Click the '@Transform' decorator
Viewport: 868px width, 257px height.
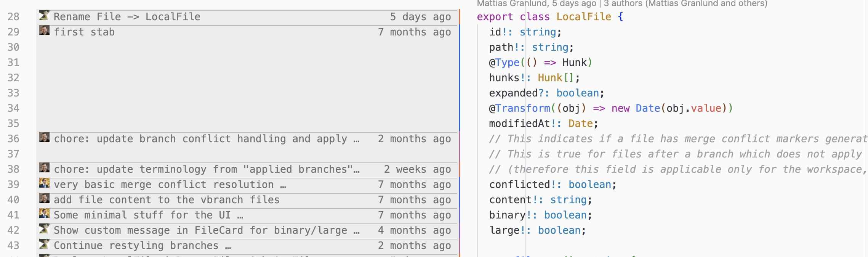[x=520, y=108]
